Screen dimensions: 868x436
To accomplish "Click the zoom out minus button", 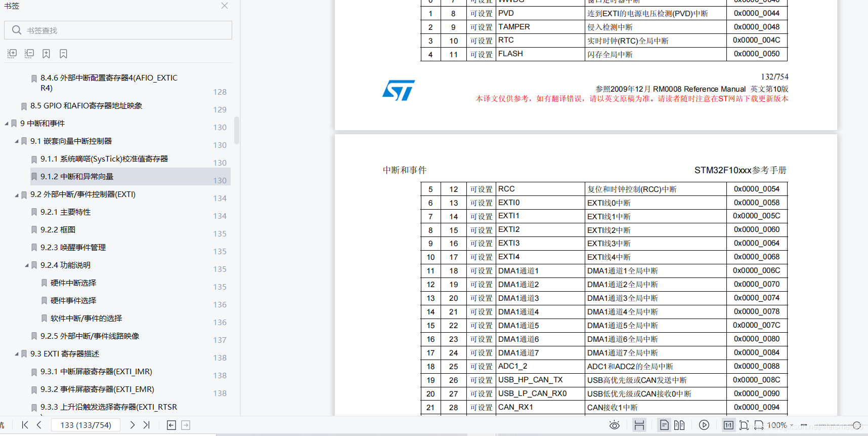I will [x=804, y=425].
